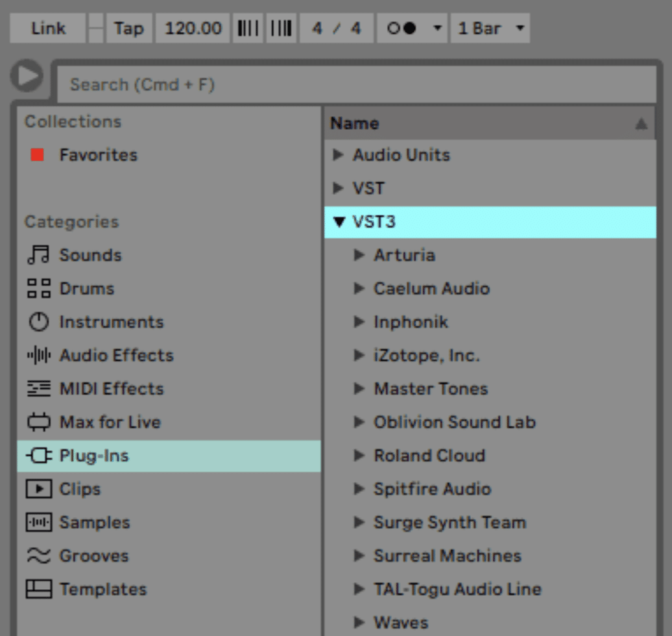
Task: Click the 120.00 tempo field
Action: point(193,28)
